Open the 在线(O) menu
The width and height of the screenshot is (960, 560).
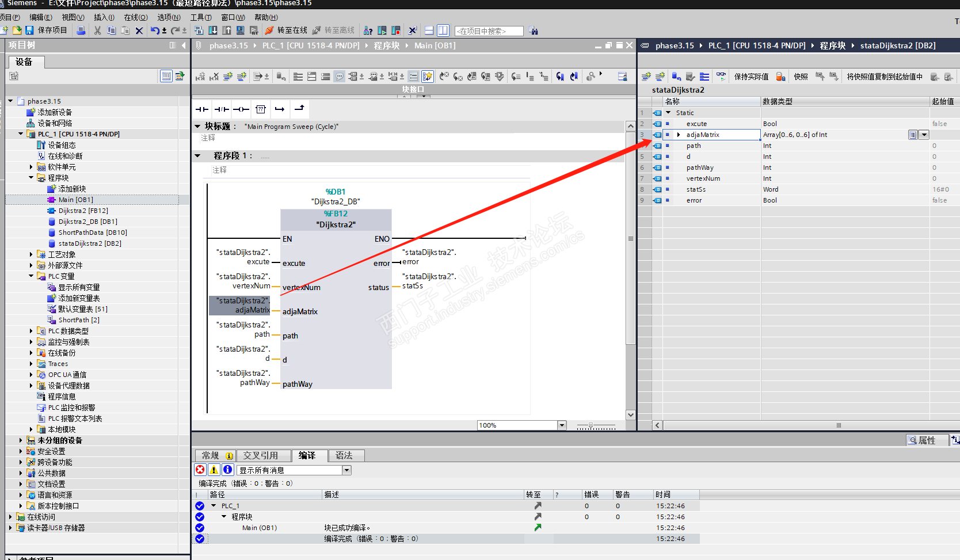coord(136,17)
